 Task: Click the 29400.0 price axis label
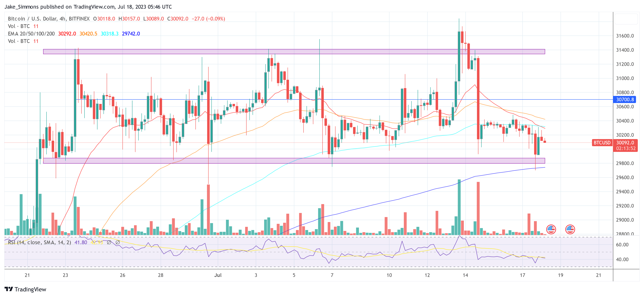click(x=625, y=192)
